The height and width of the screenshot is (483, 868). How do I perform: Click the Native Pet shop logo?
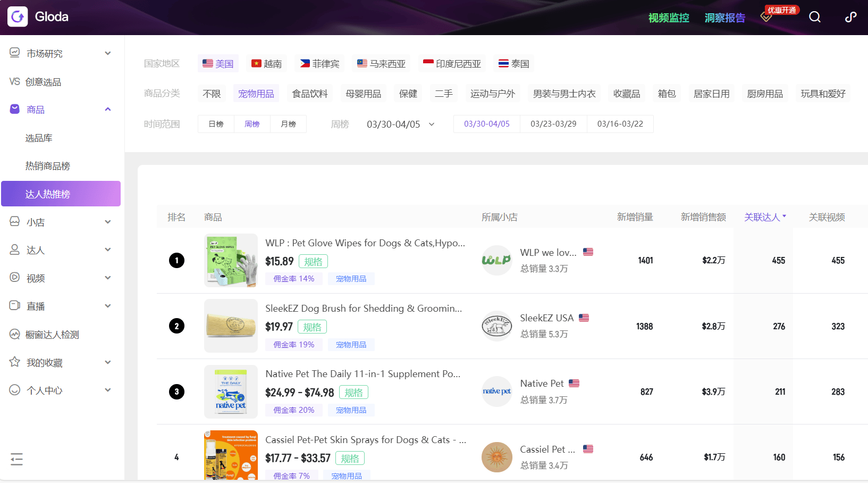pos(496,392)
